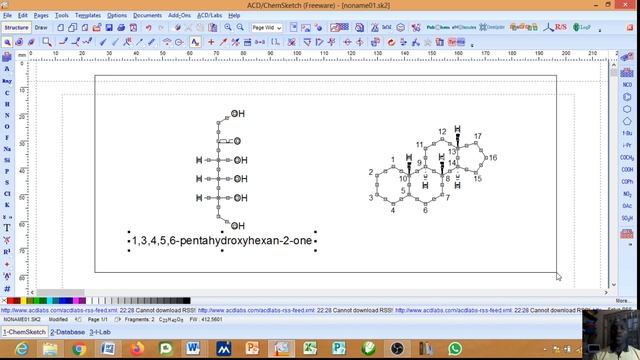Click the Zoom in magnifier icon
This screenshot has width=640, height=360.
click(x=228, y=28)
